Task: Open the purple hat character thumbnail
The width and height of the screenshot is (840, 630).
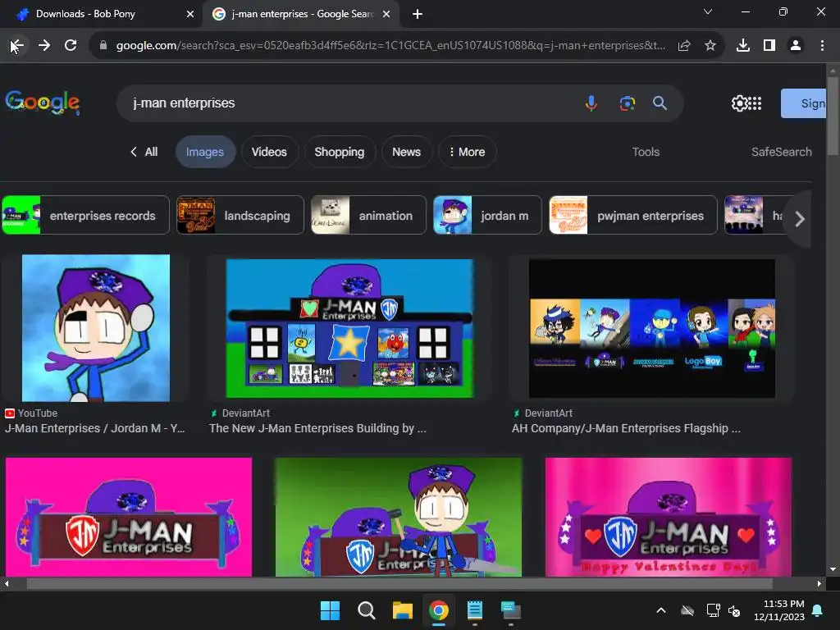Action: [96, 328]
